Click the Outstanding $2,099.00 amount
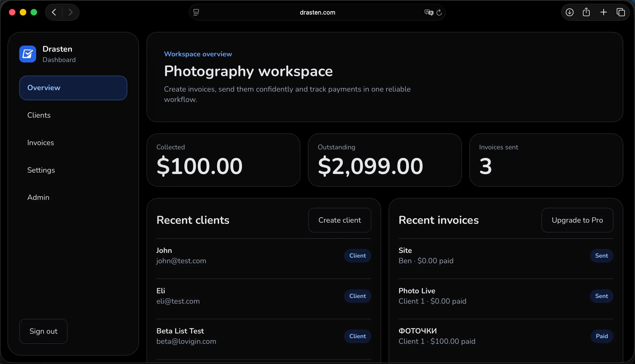This screenshot has height=364, width=635. click(371, 166)
